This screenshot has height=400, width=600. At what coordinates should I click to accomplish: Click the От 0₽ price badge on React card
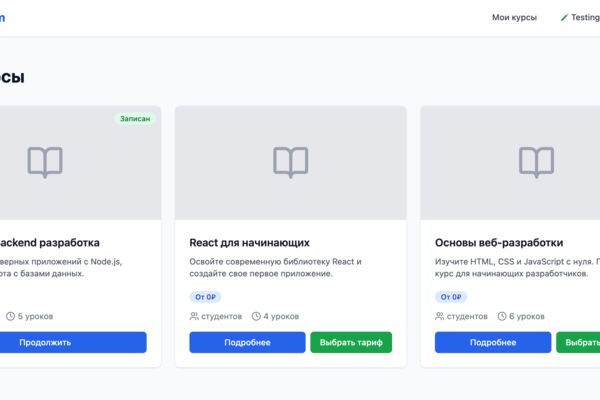(205, 297)
